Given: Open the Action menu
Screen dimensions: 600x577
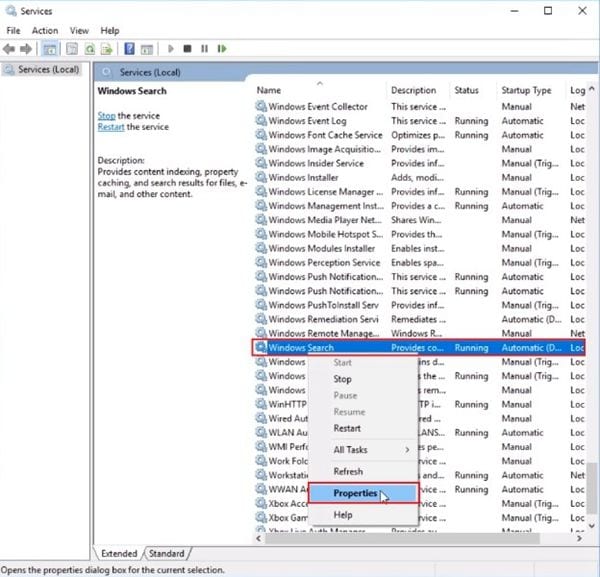Looking at the screenshot, I should click(45, 31).
